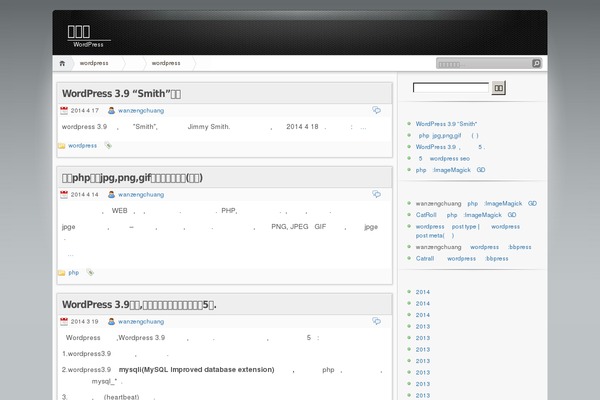The image size is (600, 400).
Task: Open the third post title starting WordPress 3.9
Action: click(139, 305)
